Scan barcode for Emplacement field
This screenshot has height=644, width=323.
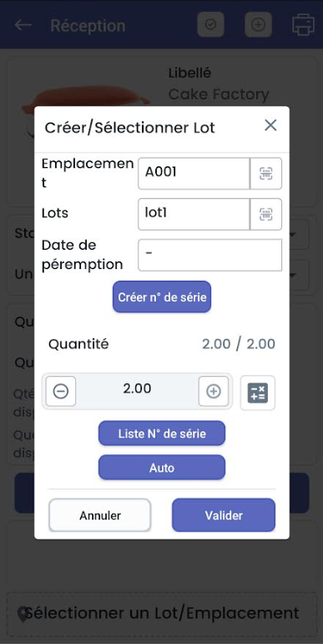266,174
